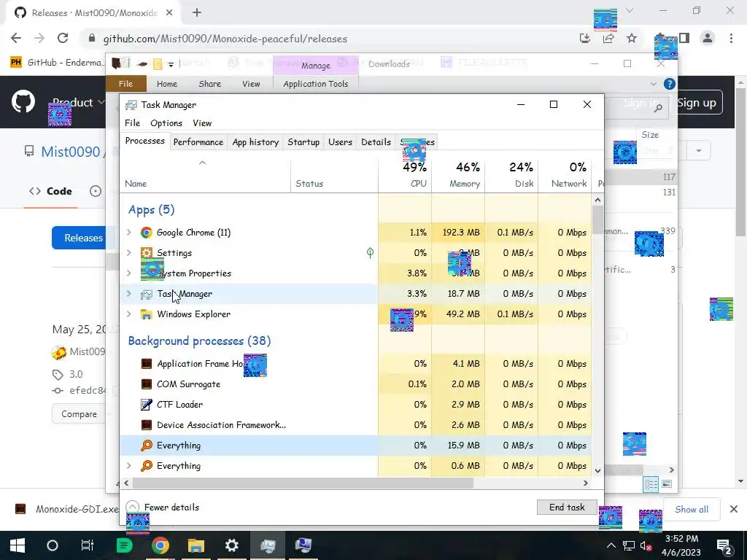Click the Task Manager process row icon
The image size is (747, 560).
[146, 295]
